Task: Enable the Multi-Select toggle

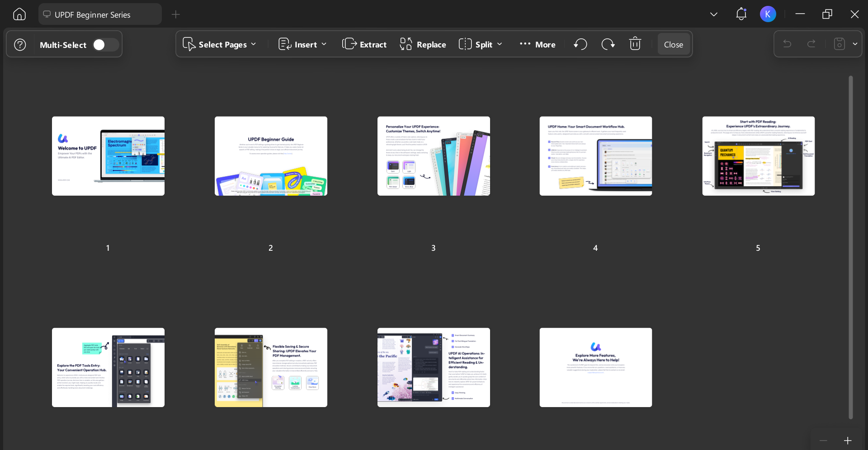Action: pyautogui.click(x=105, y=44)
